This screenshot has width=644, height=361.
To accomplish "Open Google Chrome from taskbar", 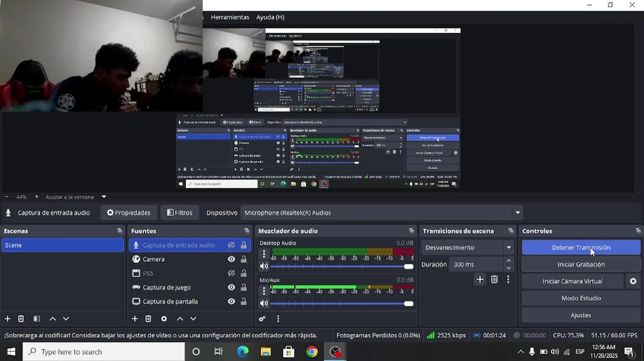I will (312, 351).
